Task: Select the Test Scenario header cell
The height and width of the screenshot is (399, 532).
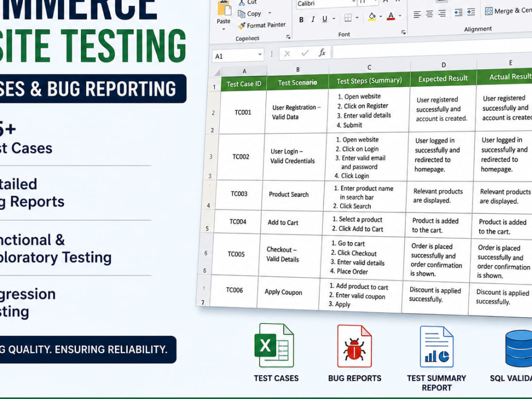Action: click(297, 82)
